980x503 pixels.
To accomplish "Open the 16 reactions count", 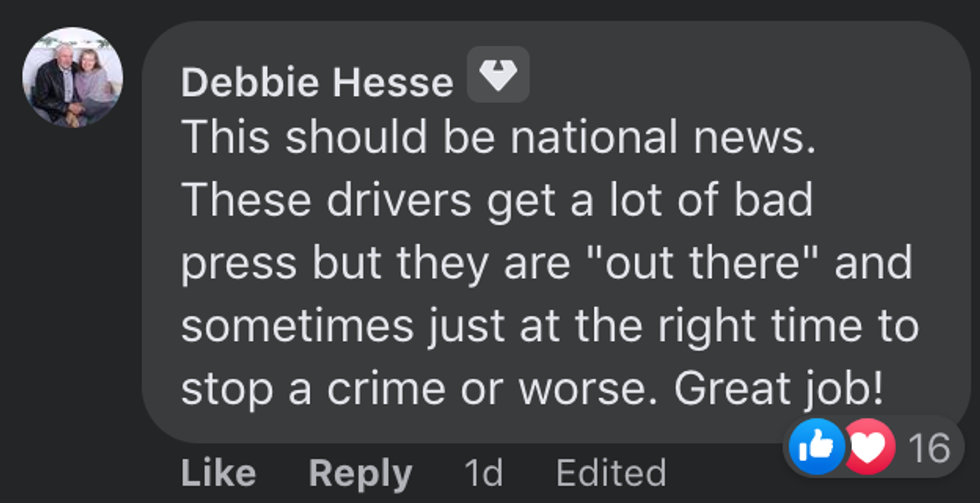I will coord(928,448).
